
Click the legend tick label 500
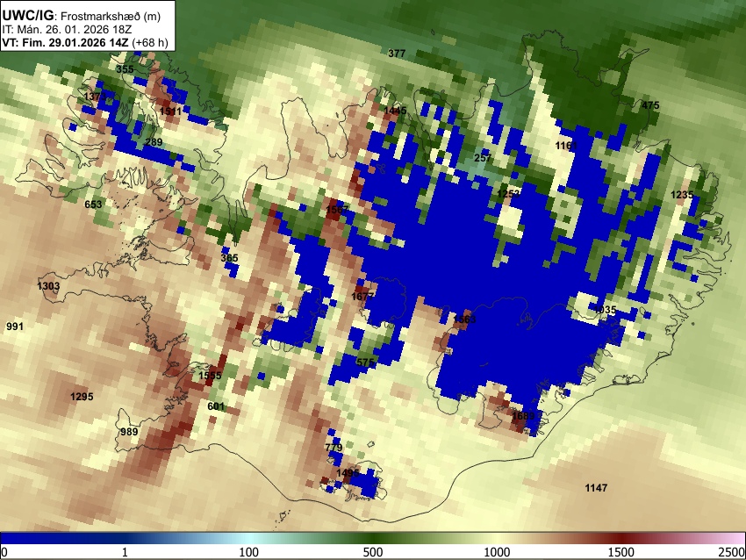[373, 552]
